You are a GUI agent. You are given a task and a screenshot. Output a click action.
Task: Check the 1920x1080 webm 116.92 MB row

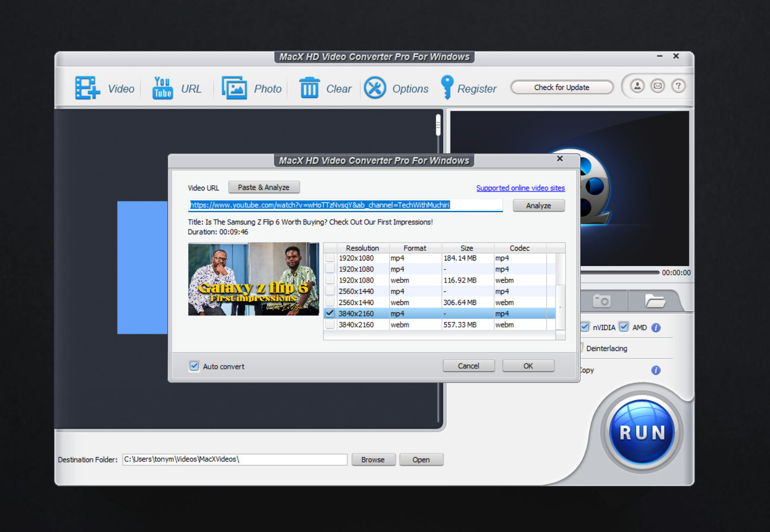coord(330,280)
